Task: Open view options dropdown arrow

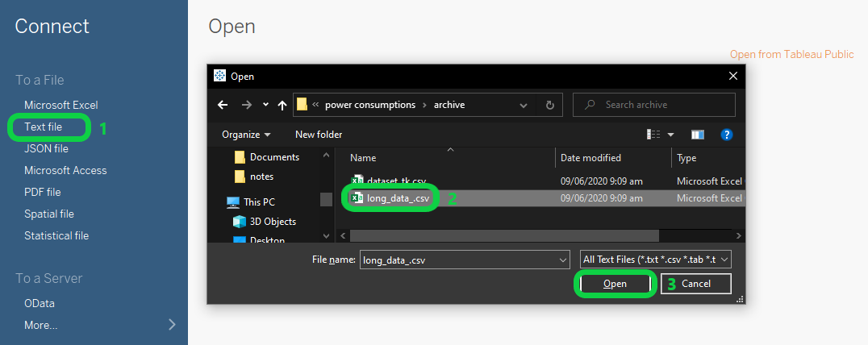Action: 671,135
